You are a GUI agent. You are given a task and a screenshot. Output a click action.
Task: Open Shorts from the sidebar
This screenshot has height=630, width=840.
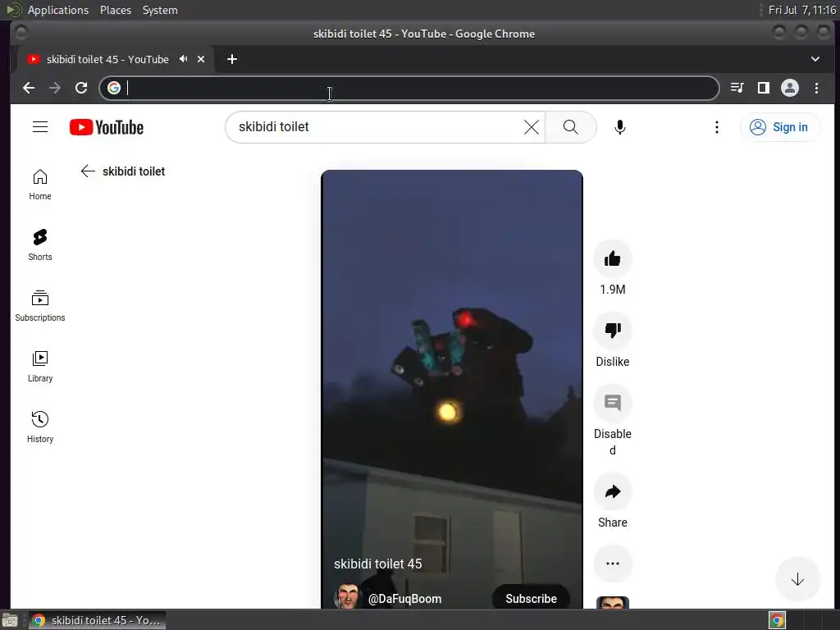click(40, 245)
